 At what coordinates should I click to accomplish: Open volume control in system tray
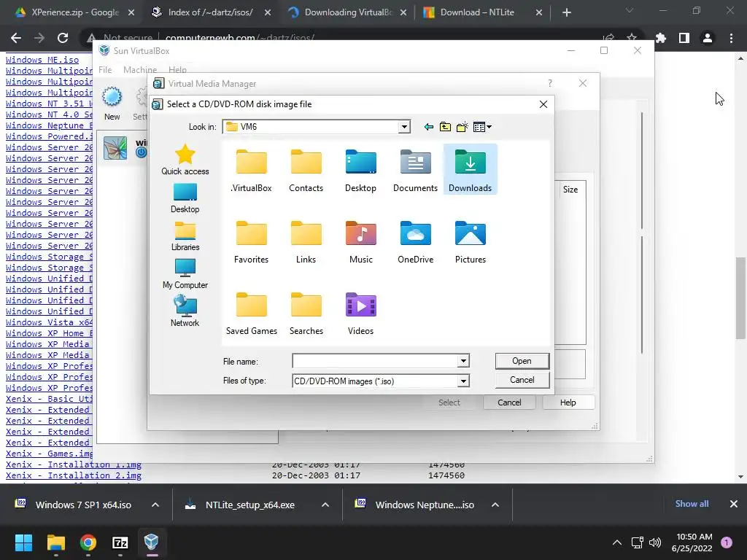655,542
